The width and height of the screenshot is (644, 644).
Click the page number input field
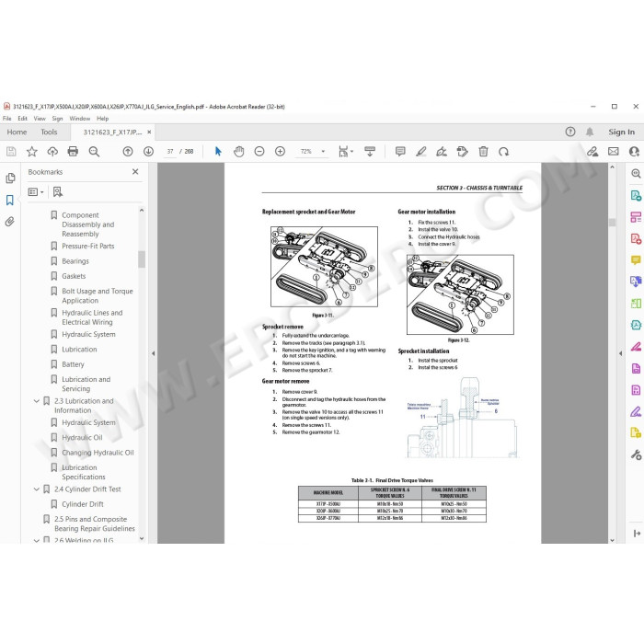170,152
